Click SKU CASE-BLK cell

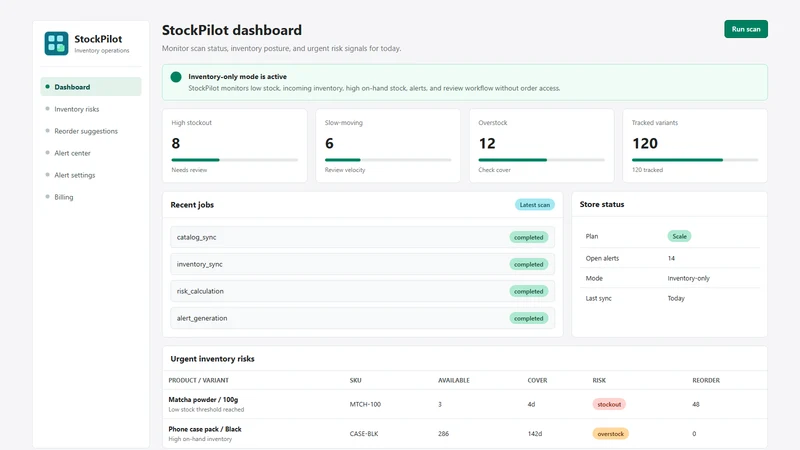(364, 434)
